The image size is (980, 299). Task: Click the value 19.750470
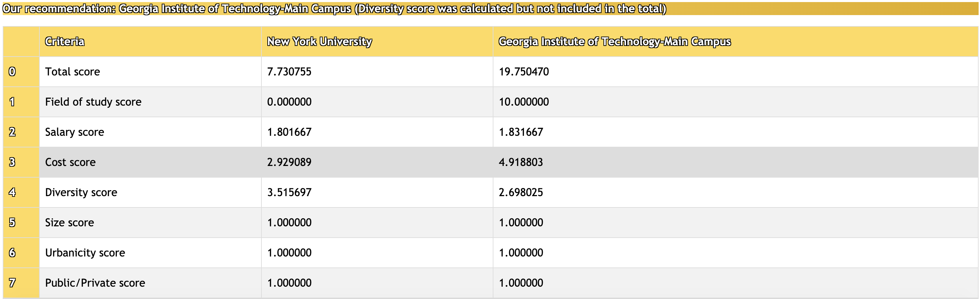tap(524, 72)
